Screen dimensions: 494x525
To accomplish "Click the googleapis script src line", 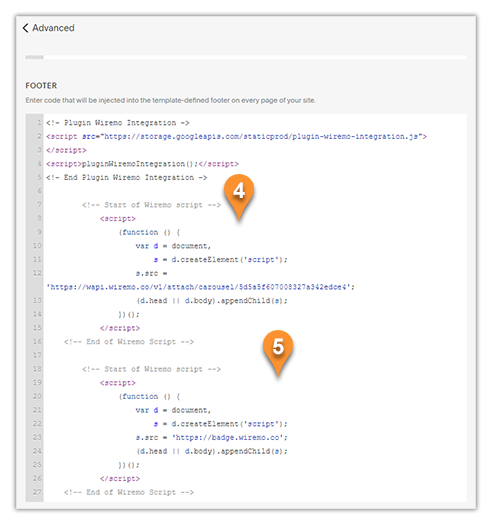I will [236, 137].
